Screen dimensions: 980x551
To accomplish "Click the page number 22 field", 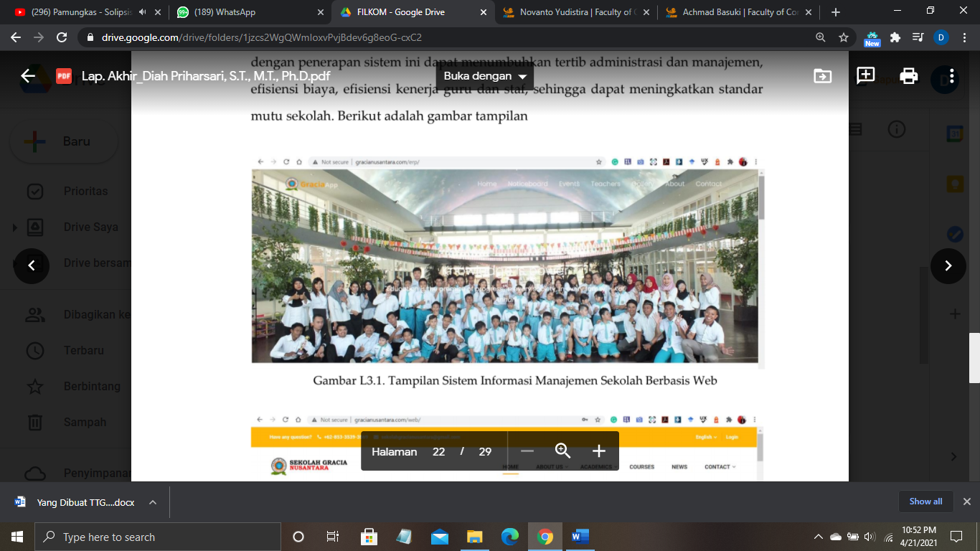I will [x=438, y=451].
